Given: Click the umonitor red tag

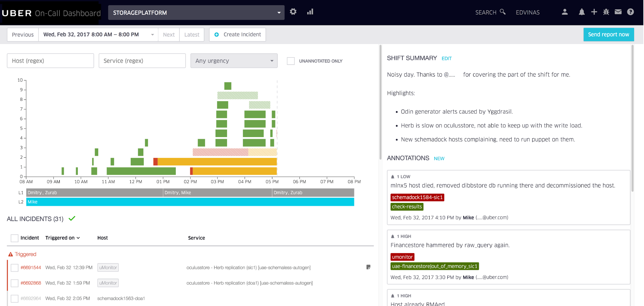Looking at the screenshot, I should click(402, 257).
